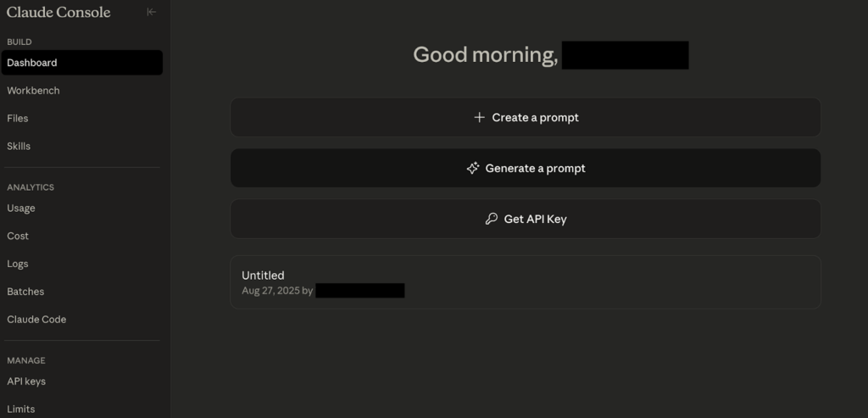View Usage analytics
Image resolution: width=868 pixels, height=418 pixels.
[21, 208]
